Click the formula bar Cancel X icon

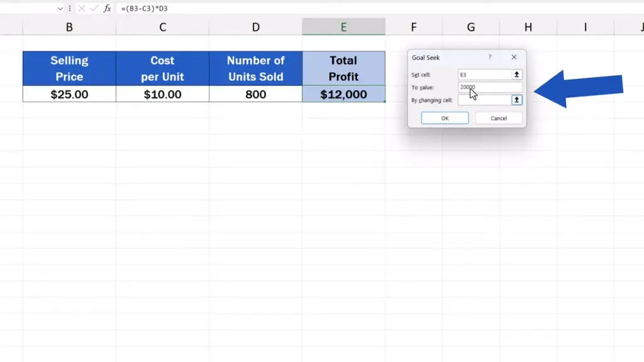[x=81, y=8]
